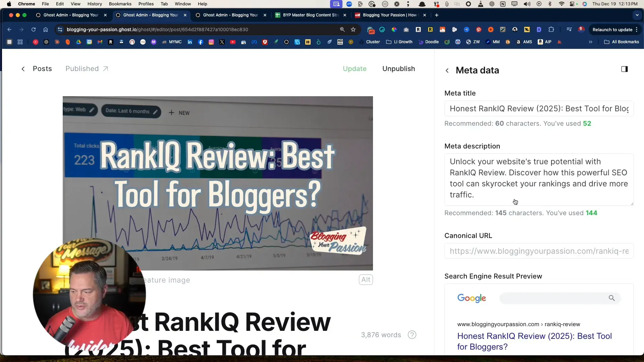Screen dimensions: 644x362
Task: Open Chrome extensions puzzle icon
Action: click(x=551, y=29)
